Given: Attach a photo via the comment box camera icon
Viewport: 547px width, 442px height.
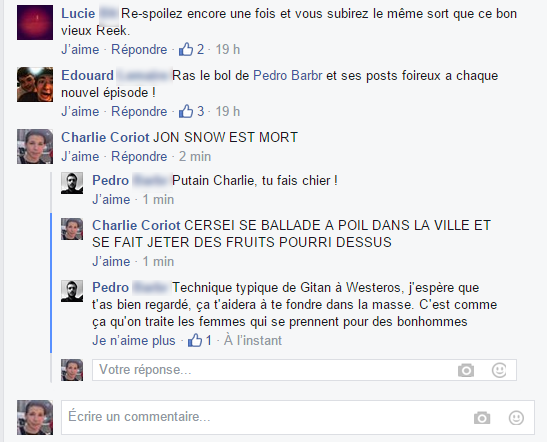Looking at the screenshot, I should pos(482,418).
